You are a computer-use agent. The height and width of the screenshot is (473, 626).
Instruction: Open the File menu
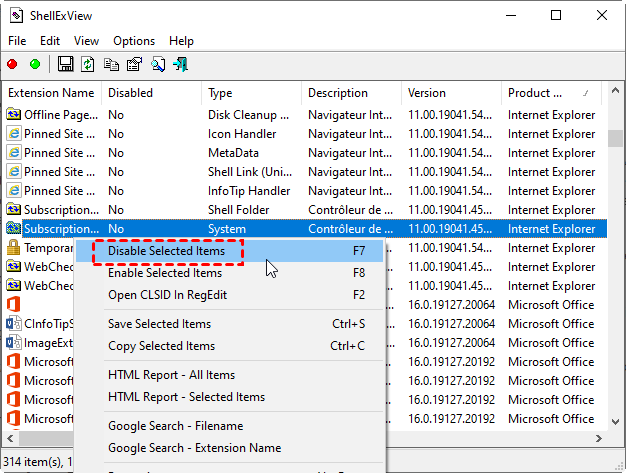coord(17,41)
